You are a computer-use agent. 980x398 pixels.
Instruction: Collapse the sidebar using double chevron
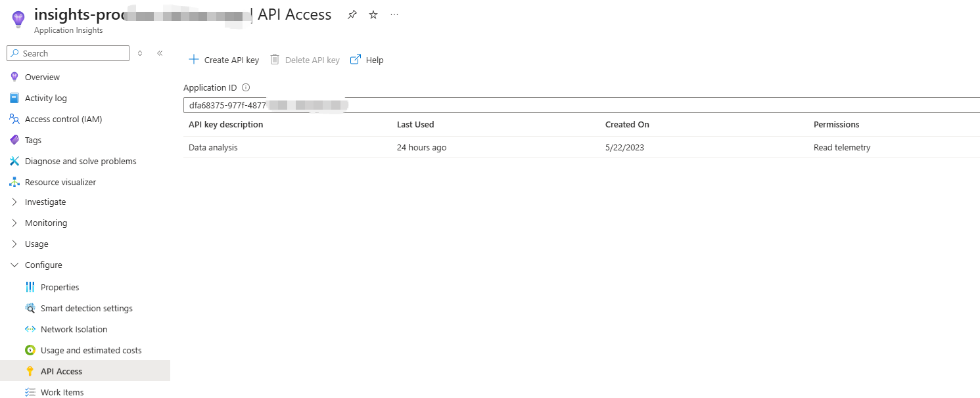(160, 53)
